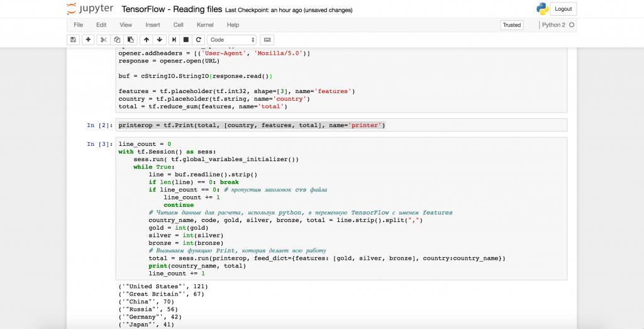Open the command palette keyboard icon

267,40
